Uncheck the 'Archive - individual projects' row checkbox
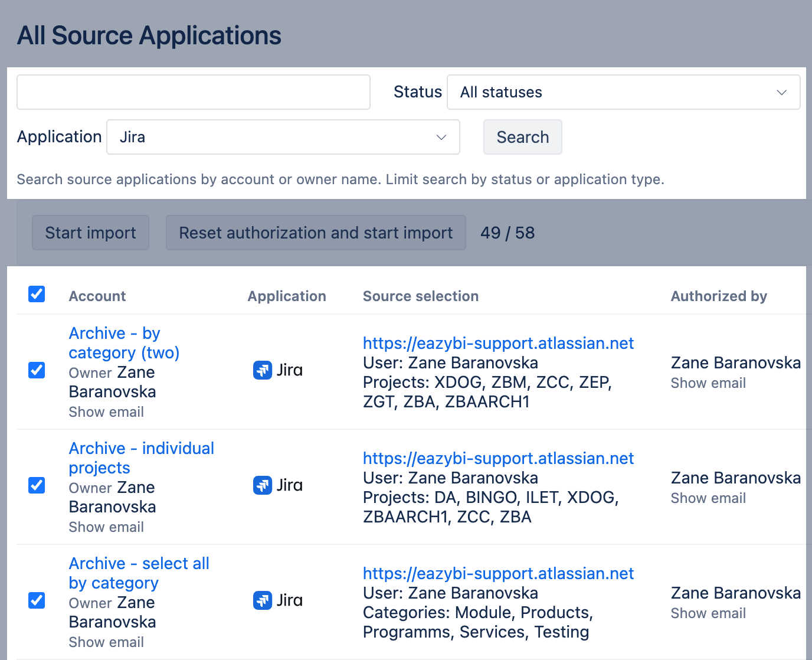The height and width of the screenshot is (660, 812). [x=37, y=485]
